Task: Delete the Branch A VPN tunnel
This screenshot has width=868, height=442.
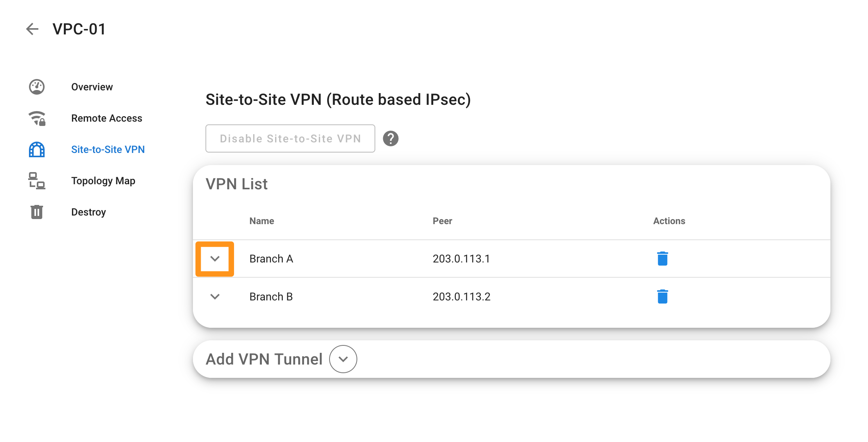Action: click(x=663, y=259)
